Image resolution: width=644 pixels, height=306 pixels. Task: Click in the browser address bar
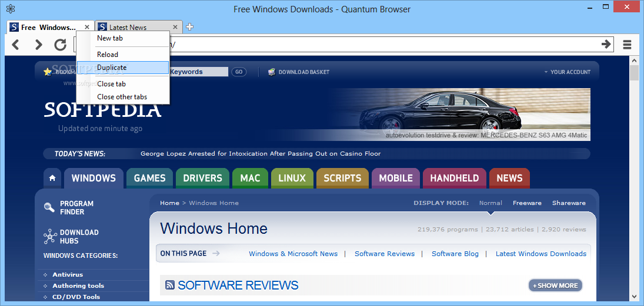343,44
